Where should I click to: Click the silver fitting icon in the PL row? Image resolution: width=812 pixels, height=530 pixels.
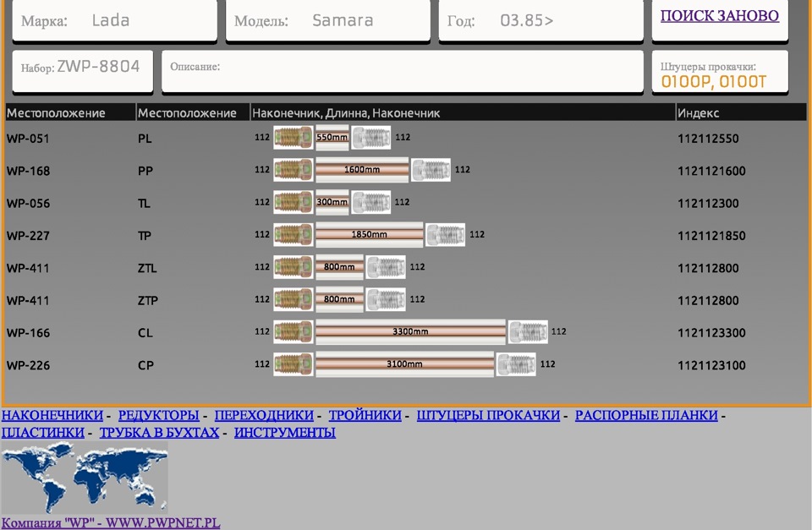pos(370,138)
